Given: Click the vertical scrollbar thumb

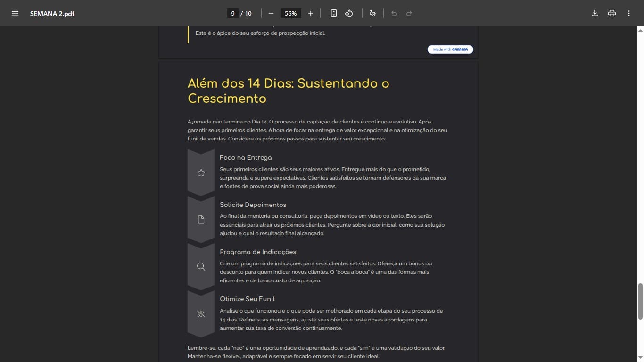Looking at the screenshot, I should 640,302.
